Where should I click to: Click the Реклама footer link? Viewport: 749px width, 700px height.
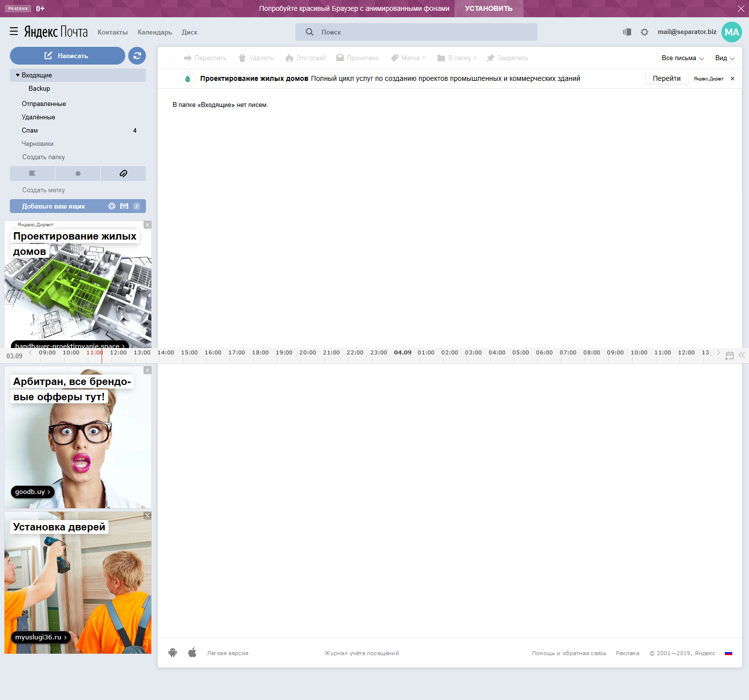tap(627, 653)
